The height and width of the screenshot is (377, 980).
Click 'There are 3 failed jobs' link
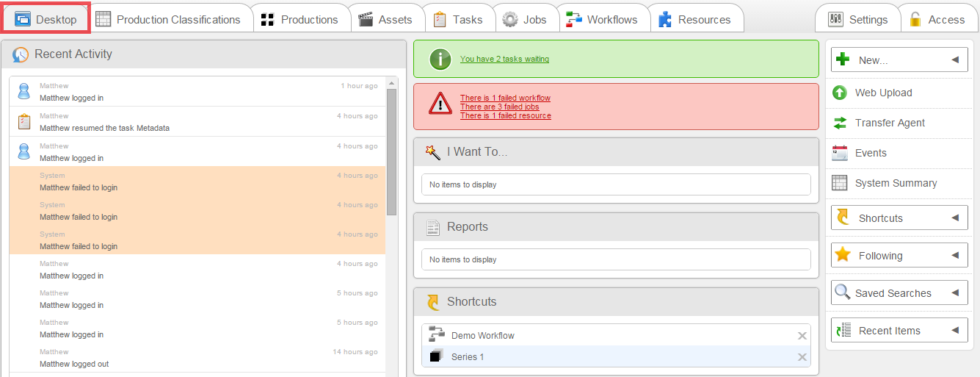[x=499, y=107]
